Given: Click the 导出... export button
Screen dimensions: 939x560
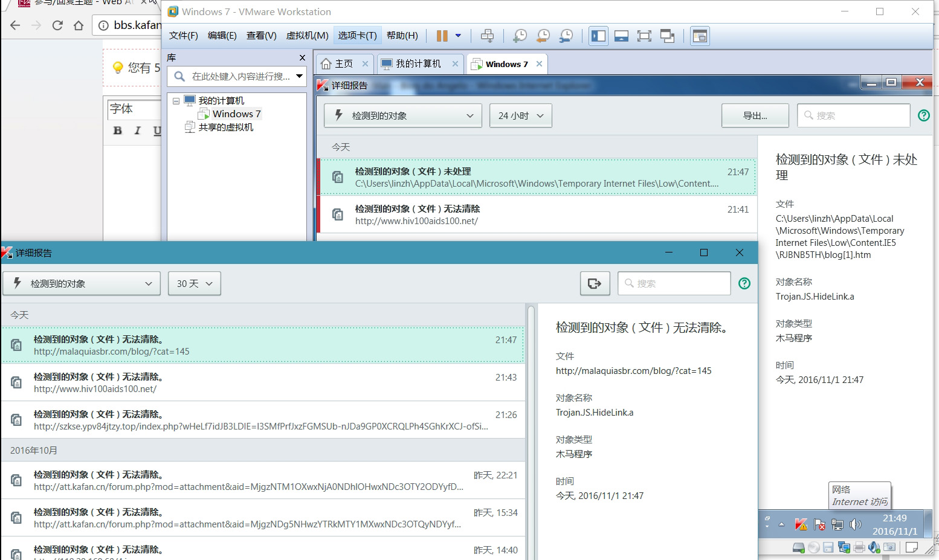Looking at the screenshot, I should (x=755, y=116).
